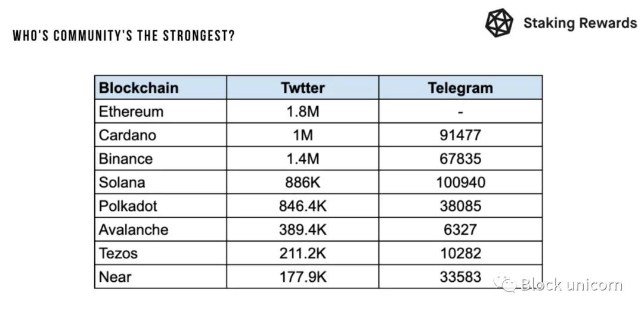
Task: Click the Avalanche row label
Action: coord(134,229)
